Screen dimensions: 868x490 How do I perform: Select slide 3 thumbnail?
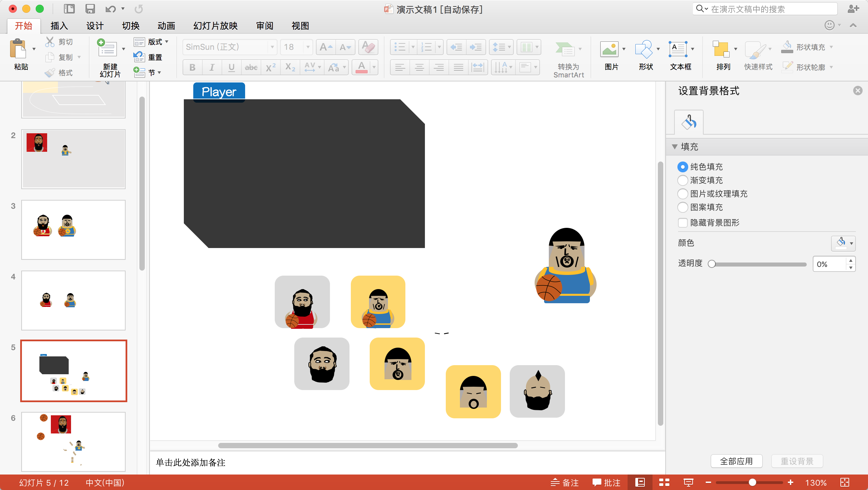(x=73, y=230)
